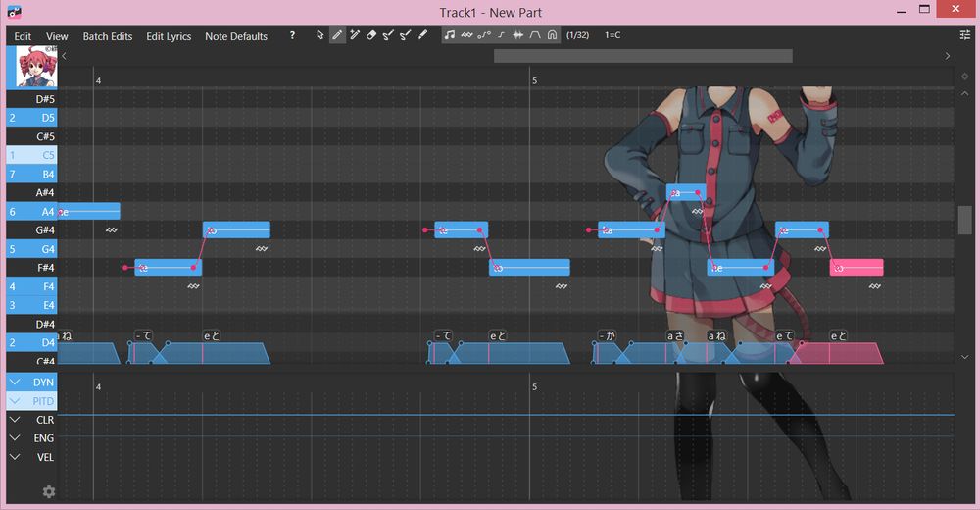Click the right scroll arrow of the horizontal scrollbar
Image resolution: width=980 pixels, height=510 pixels.
tap(948, 56)
